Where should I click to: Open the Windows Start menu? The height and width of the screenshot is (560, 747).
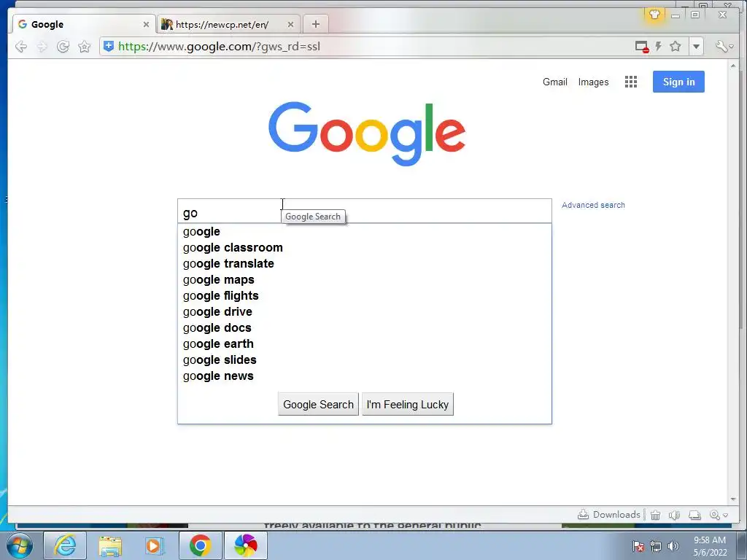(x=19, y=545)
